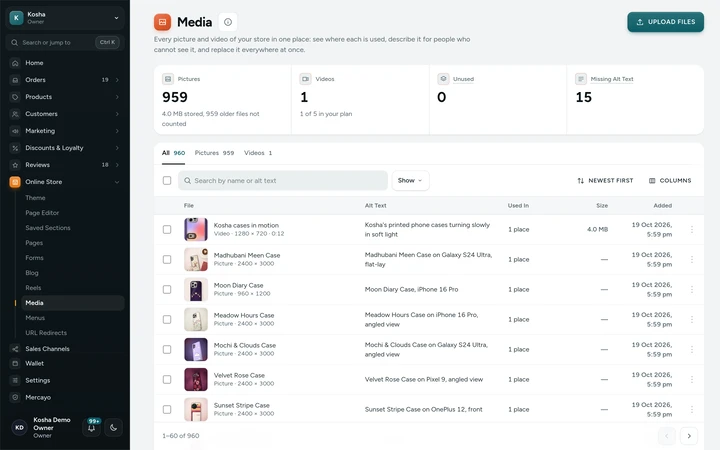Open Page Editor in sidebar

(42, 213)
